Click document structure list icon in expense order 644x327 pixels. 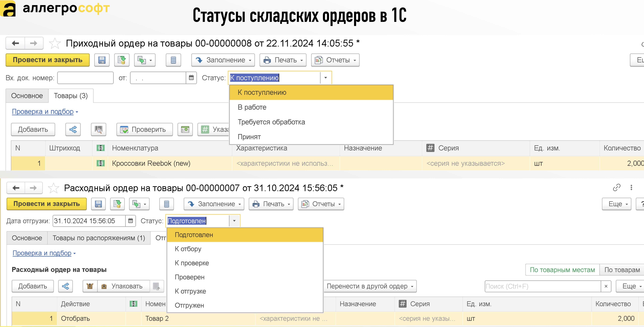[x=167, y=204]
